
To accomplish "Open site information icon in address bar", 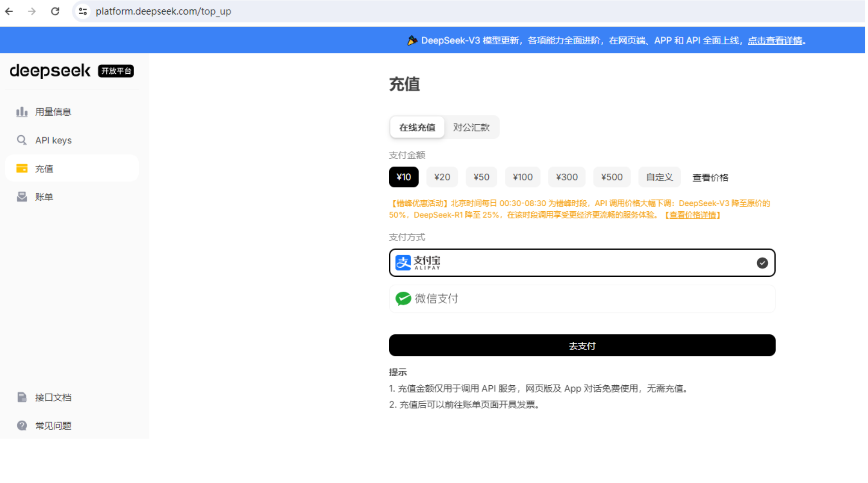I will [83, 11].
